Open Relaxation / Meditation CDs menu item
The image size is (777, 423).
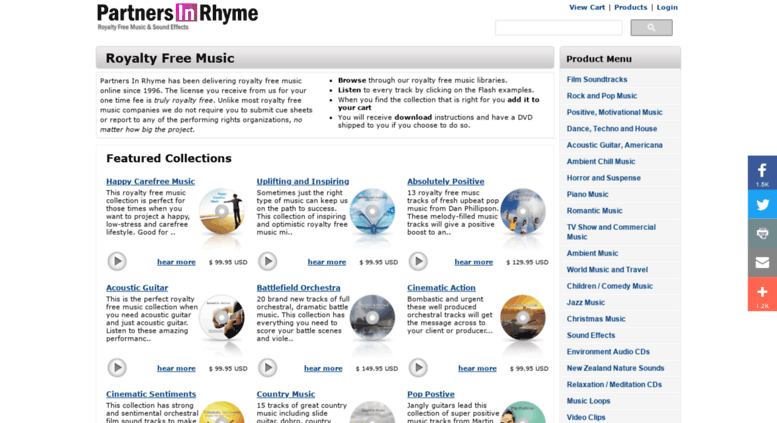pyautogui.click(x=614, y=384)
